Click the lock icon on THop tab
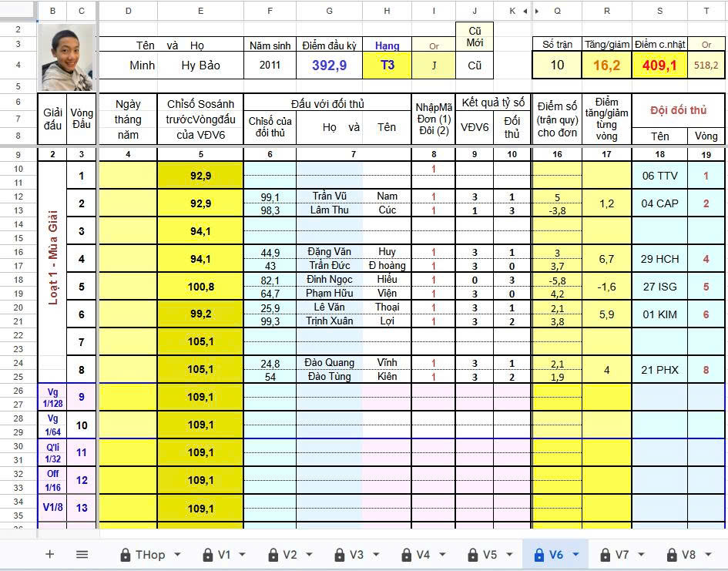The image size is (728, 571). [x=125, y=554]
